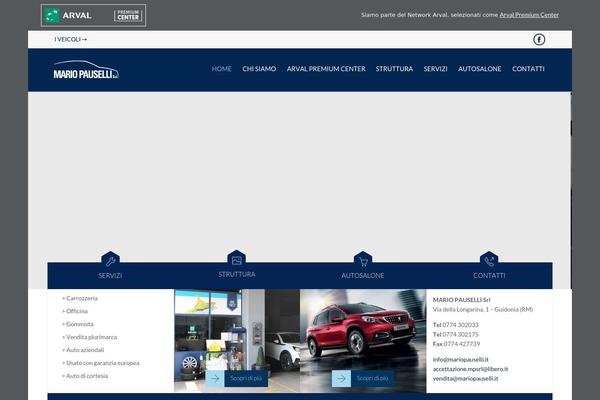Screen dimensions: 600x400
Task: Email accettazione.mpsrl@libero.it
Action: (470, 369)
